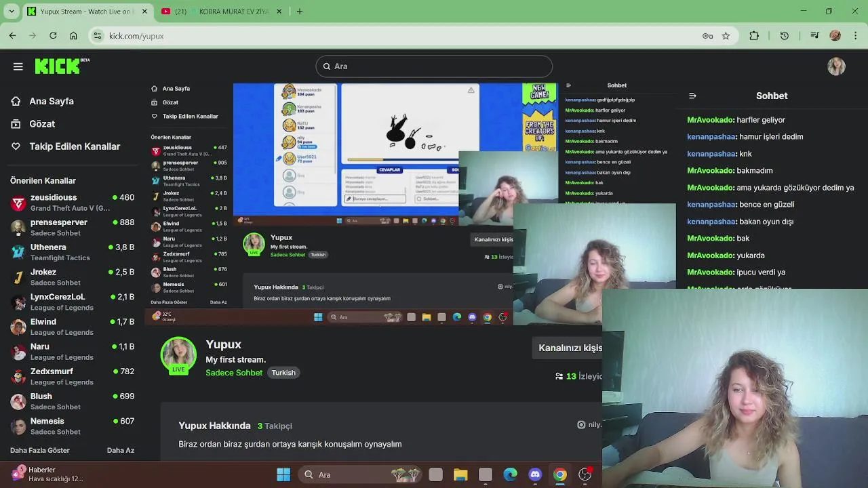The image size is (868, 488).
Task: Click the Ana Sayfa home icon
Action: [16, 101]
